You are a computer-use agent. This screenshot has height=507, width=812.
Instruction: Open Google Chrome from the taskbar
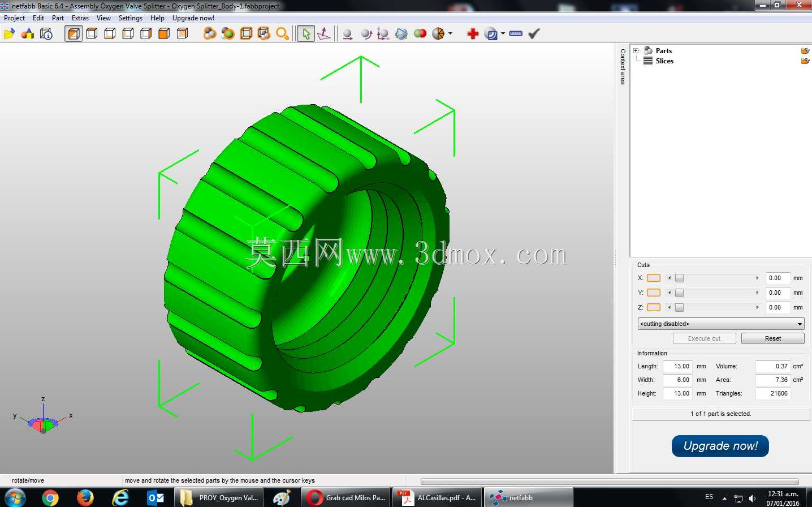click(x=50, y=498)
